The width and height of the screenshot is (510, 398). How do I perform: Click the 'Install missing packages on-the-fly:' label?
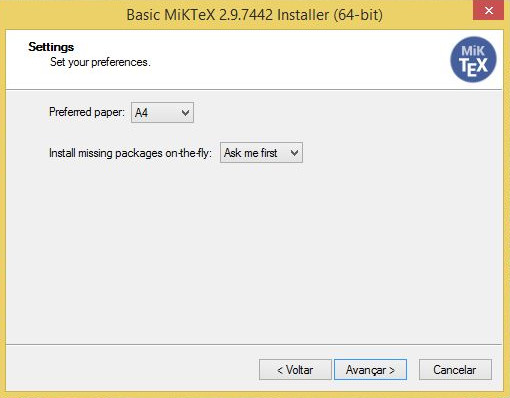click(130, 153)
